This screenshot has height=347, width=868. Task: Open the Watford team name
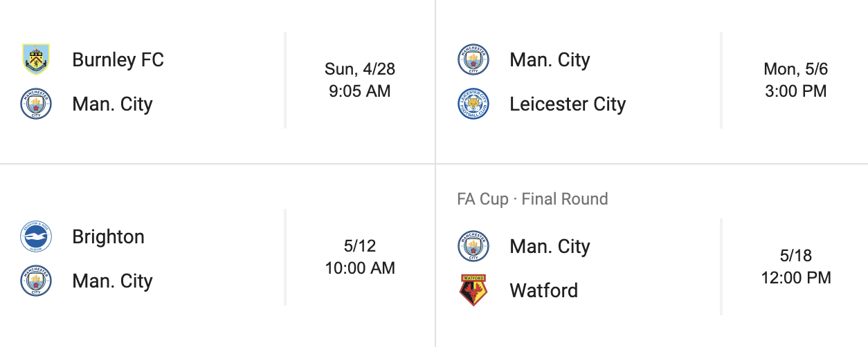tap(543, 290)
